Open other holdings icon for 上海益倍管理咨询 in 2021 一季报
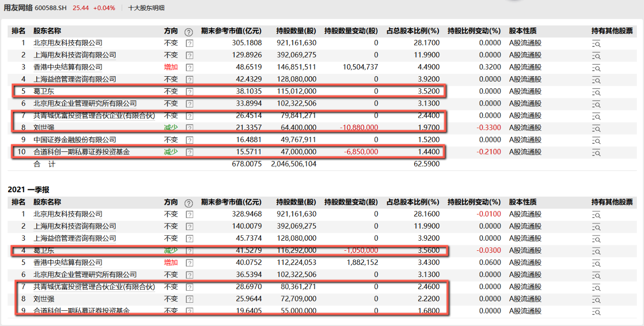 click(596, 239)
